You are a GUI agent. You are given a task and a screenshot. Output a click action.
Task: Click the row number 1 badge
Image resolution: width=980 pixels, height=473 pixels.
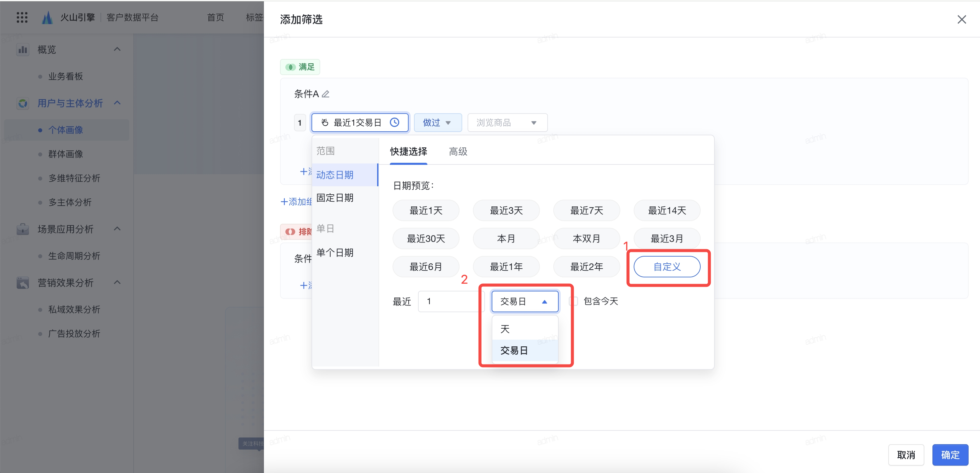[x=300, y=123]
